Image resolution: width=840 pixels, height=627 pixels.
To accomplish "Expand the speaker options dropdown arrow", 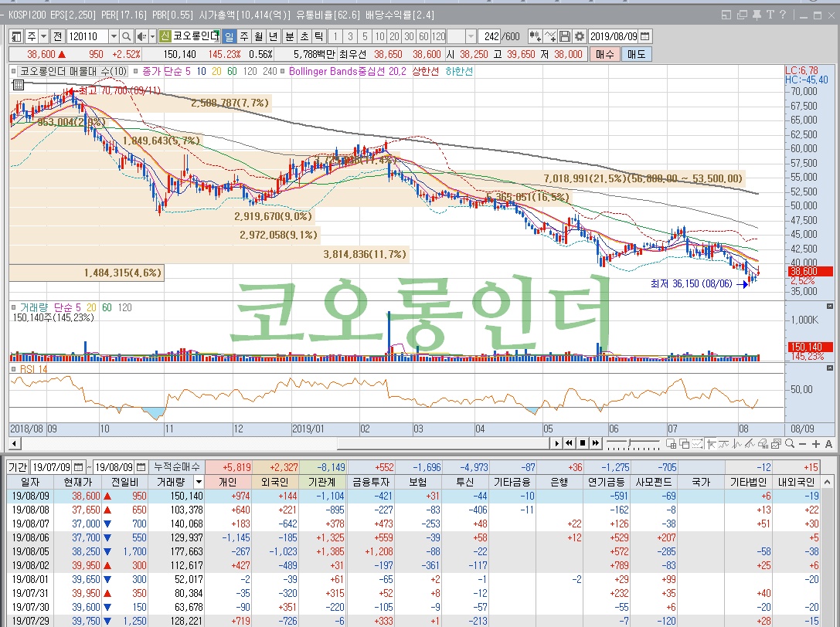I will 152,36.
